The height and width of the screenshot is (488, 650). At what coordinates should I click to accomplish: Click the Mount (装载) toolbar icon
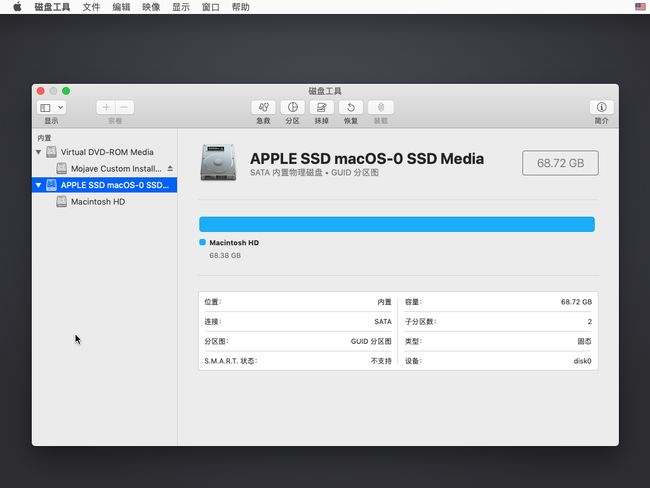coord(381,107)
